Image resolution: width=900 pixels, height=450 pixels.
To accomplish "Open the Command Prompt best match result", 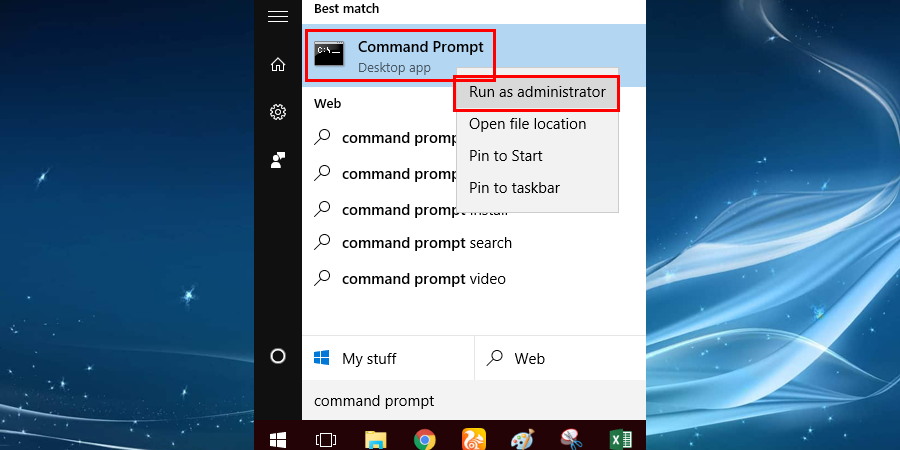I will tap(474, 56).
